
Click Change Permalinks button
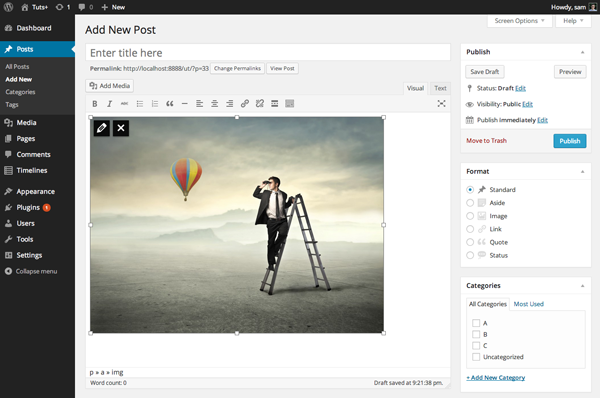(x=237, y=69)
